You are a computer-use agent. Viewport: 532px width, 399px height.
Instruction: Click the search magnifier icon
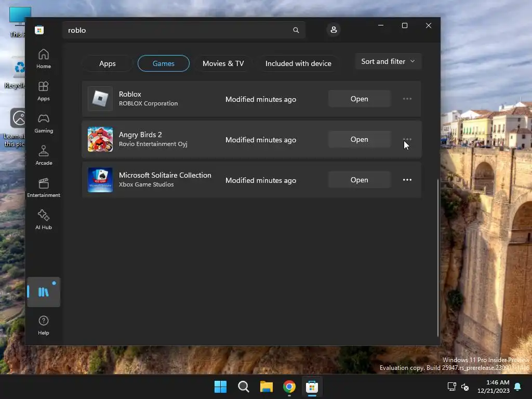tap(296, 30)
